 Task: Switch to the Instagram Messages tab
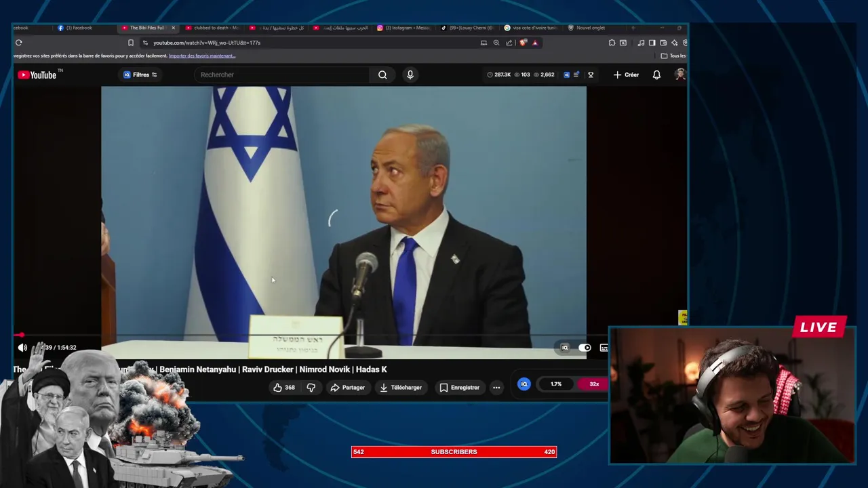point(403,28)
